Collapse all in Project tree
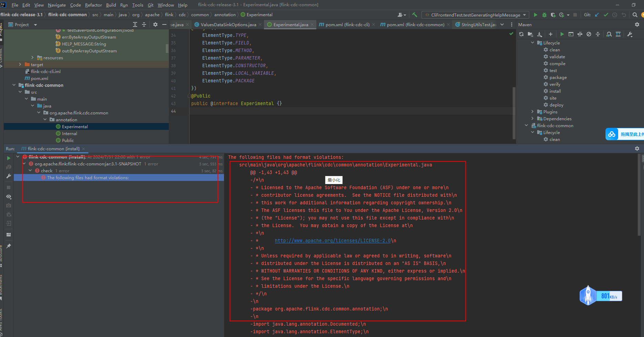 [144, 24]
